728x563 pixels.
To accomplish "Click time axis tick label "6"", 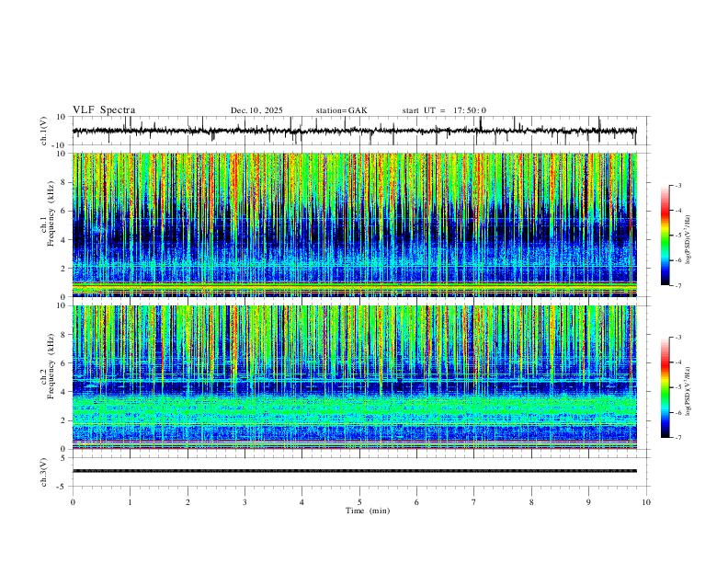I will (417, 502).
